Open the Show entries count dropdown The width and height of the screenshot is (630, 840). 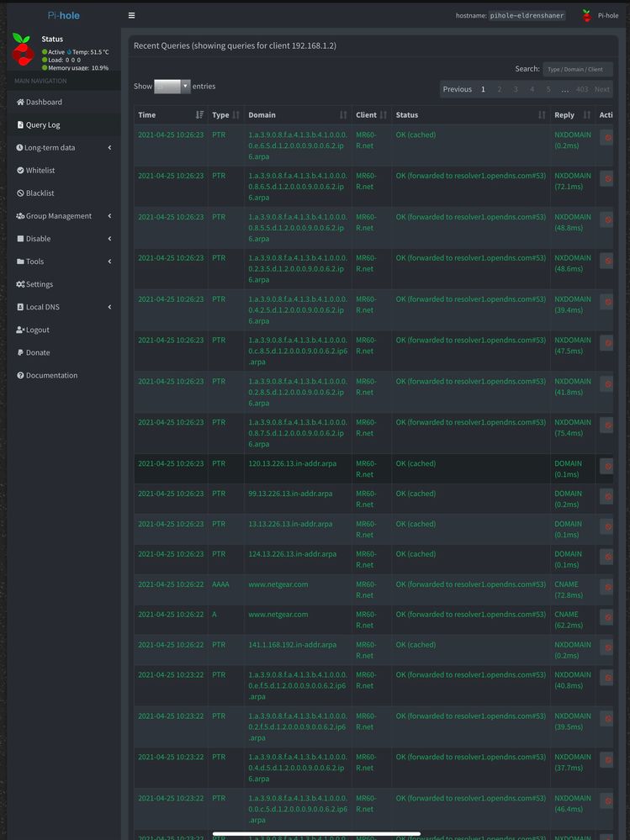click(172, 87)
